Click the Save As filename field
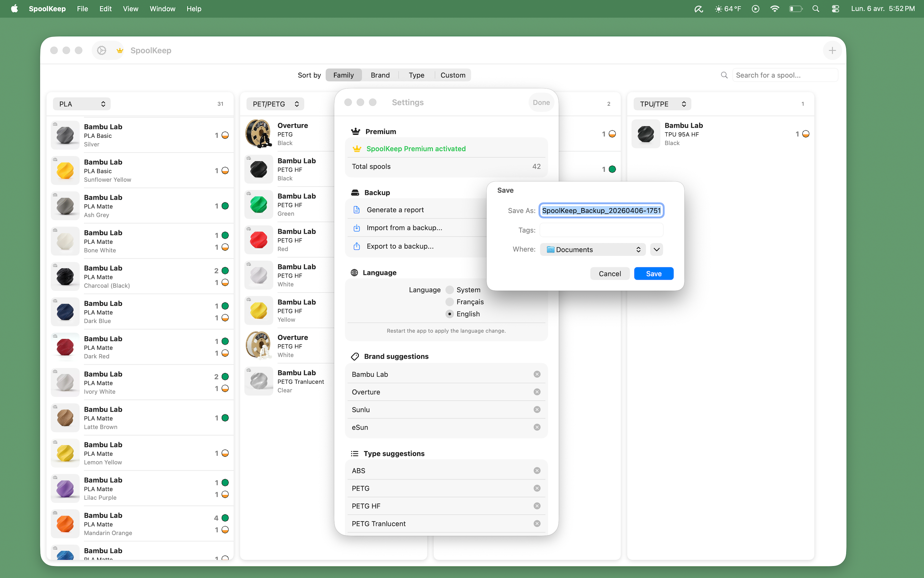Viewport: 924px width, 578px height. click(601, 211)
